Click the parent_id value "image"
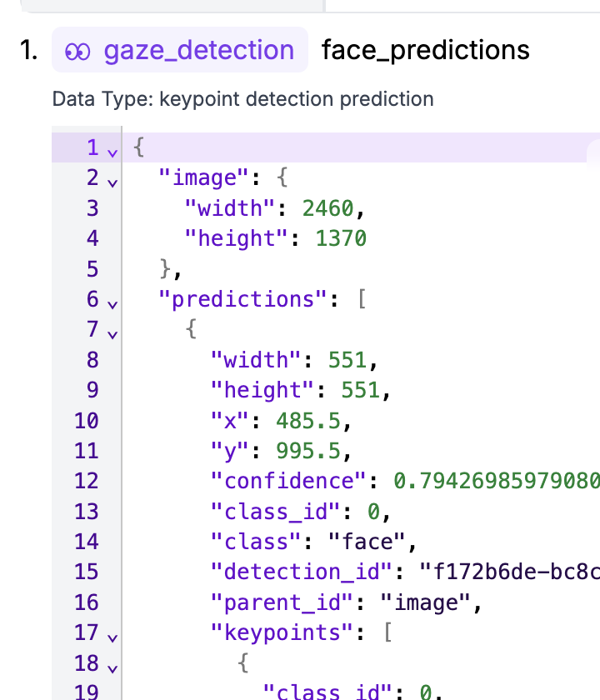 (426, 602)
